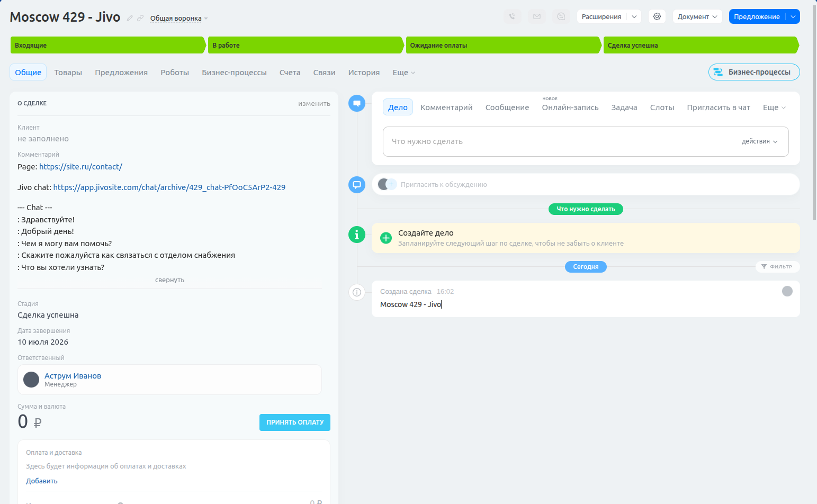Open settings via gear icon

(657, 16)
